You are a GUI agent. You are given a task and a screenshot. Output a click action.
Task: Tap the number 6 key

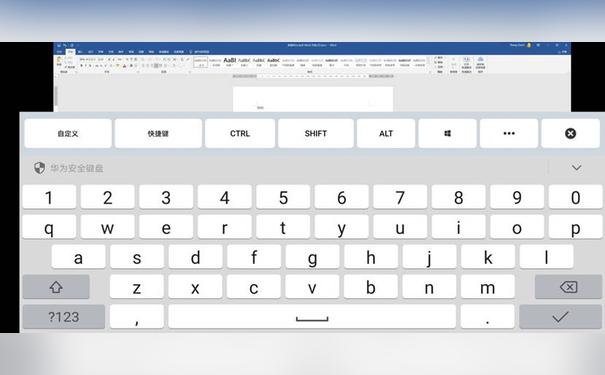(341, 197)
